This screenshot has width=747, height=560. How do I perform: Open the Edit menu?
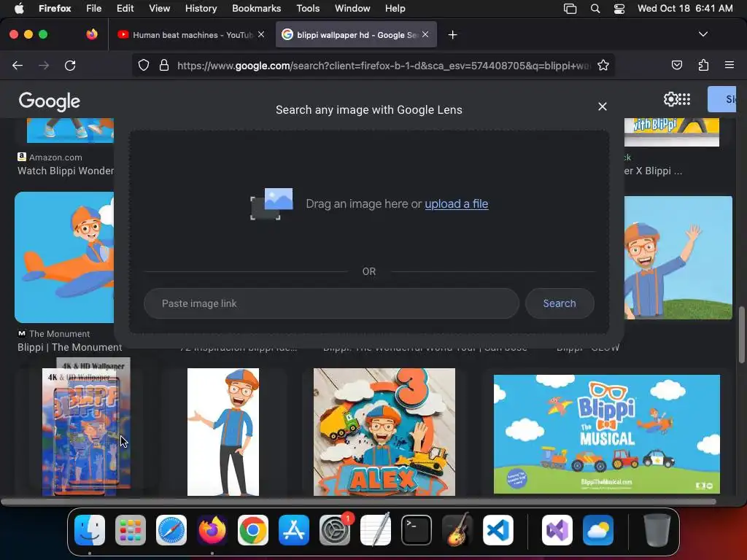click(x=125, y=8)
